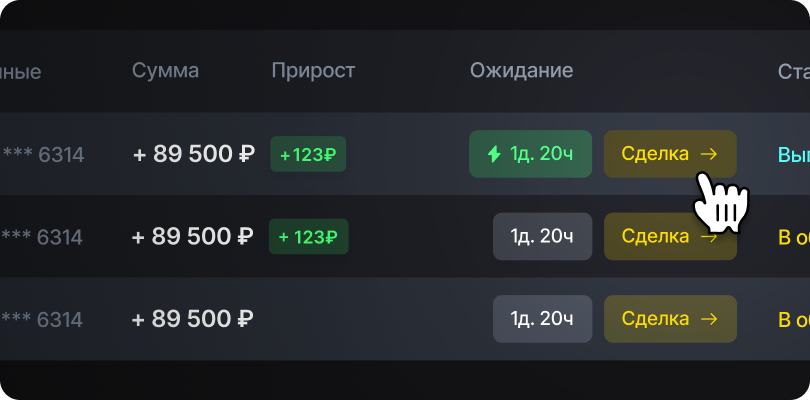
Task: Select the + 89 500 ₽ amount in second row
Action: point(193,237)
